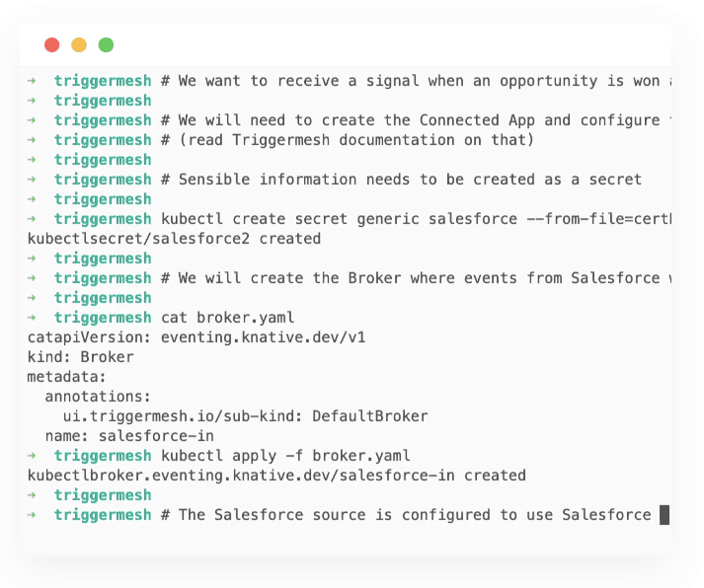Click the prompt arrow on the first line
The image size is (704, 588).
click(x=32, y=81)
